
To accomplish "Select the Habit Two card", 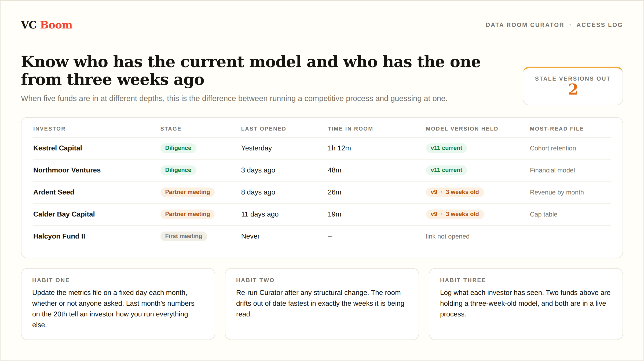I will (x=322, y=304).
